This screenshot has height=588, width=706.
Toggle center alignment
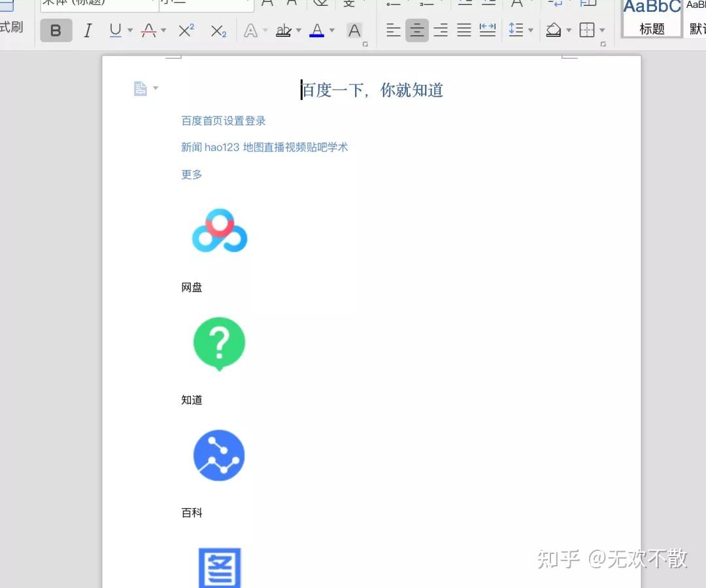[417, 30]
